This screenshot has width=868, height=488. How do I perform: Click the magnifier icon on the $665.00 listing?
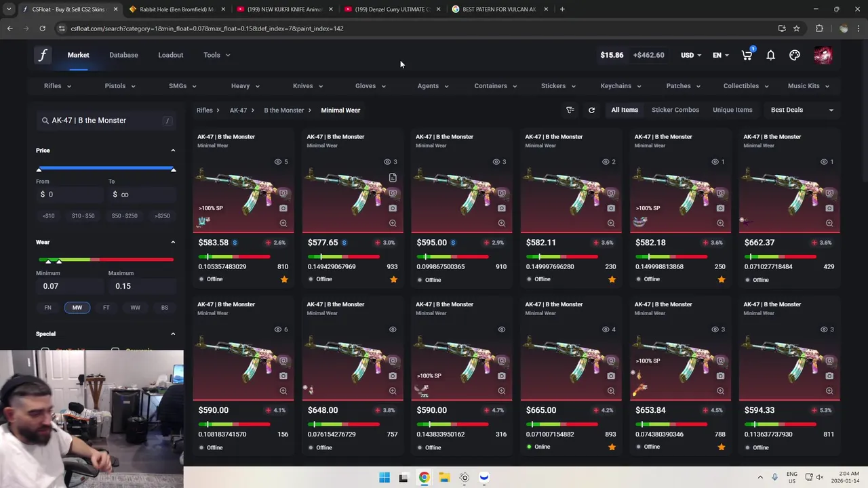(x=611, y=390)
